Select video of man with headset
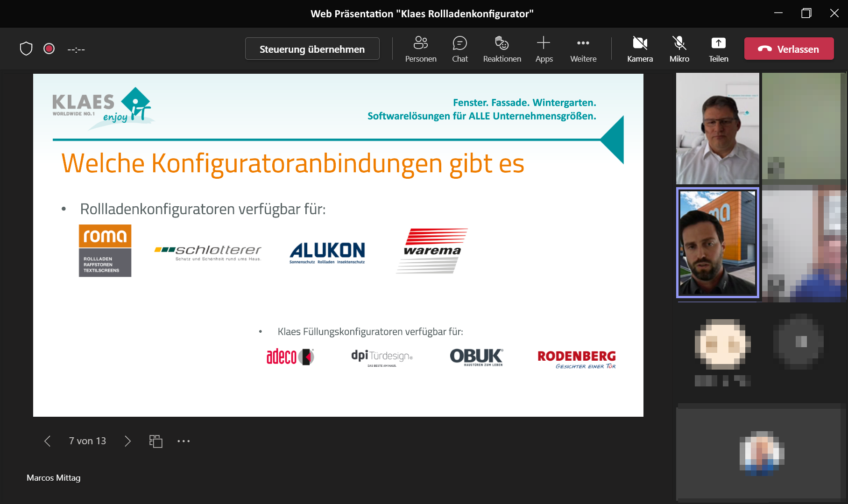Screen dimensions: 848x504 click(x=718, y=128)
